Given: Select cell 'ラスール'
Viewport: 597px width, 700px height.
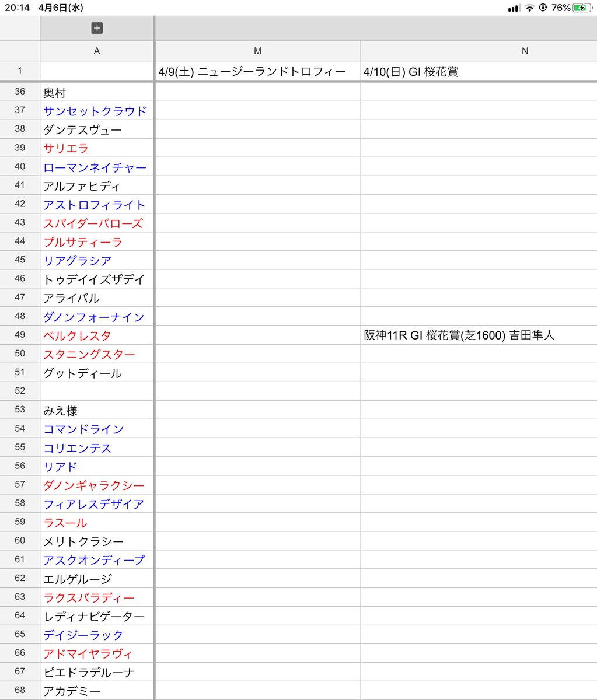Looking at the screenshot, I should (x=97, y=522).
